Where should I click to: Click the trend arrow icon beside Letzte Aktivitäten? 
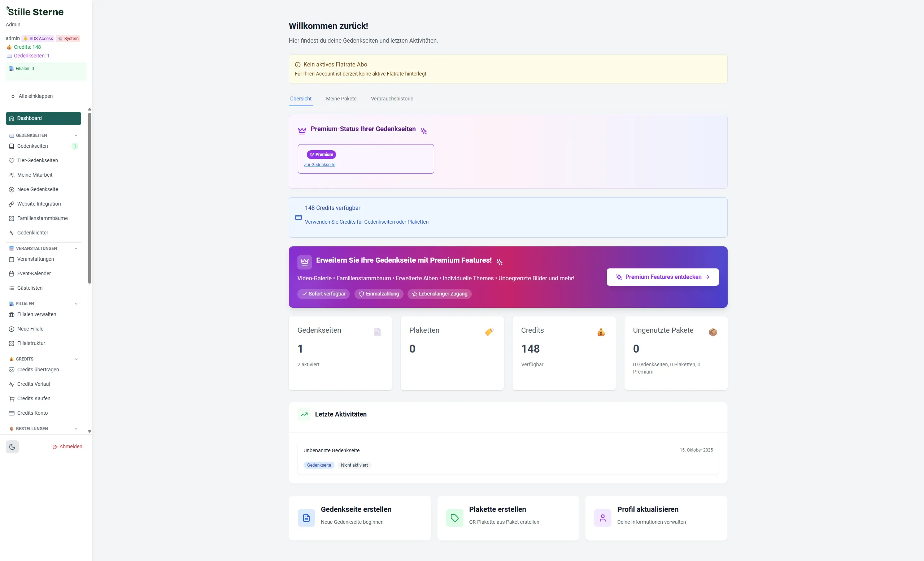tap(304, 414)
